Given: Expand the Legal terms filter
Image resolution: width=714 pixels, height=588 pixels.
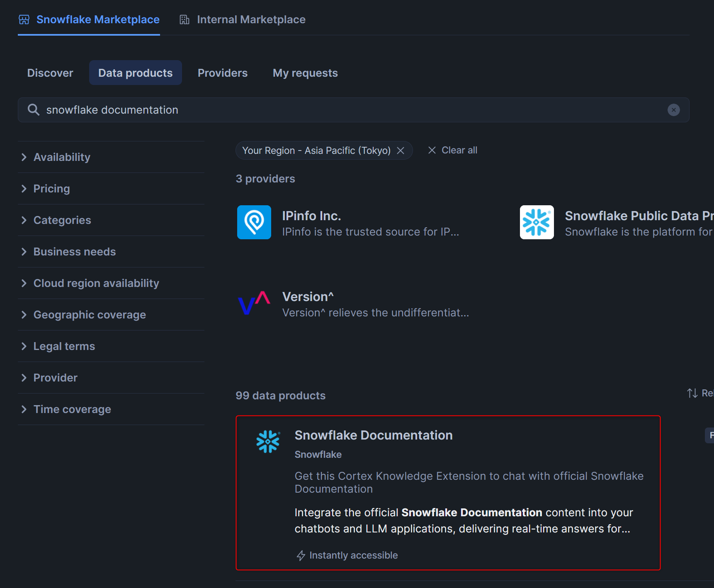Looking at the screenshot, I should pyautogui.click(x=111, y=346).
